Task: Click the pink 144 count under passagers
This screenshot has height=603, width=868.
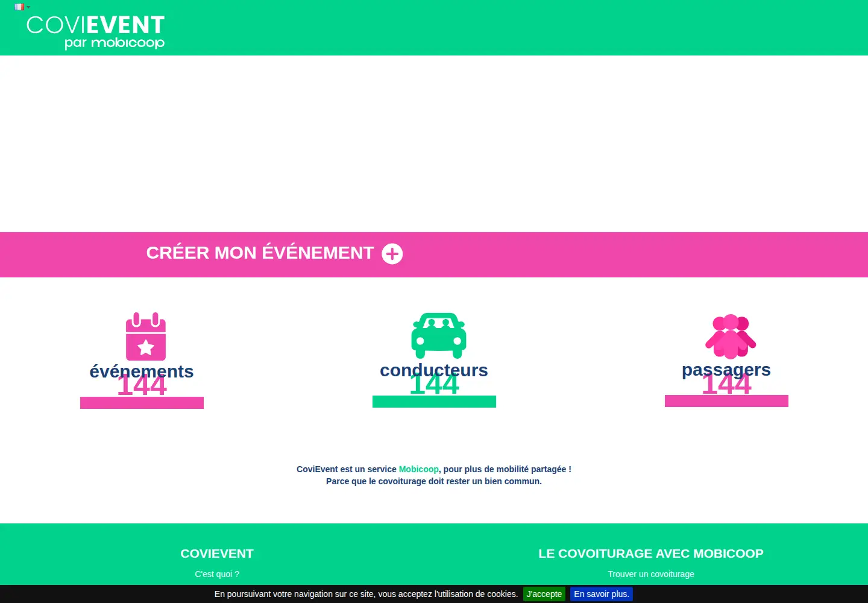Action: [x=726, y=384]
